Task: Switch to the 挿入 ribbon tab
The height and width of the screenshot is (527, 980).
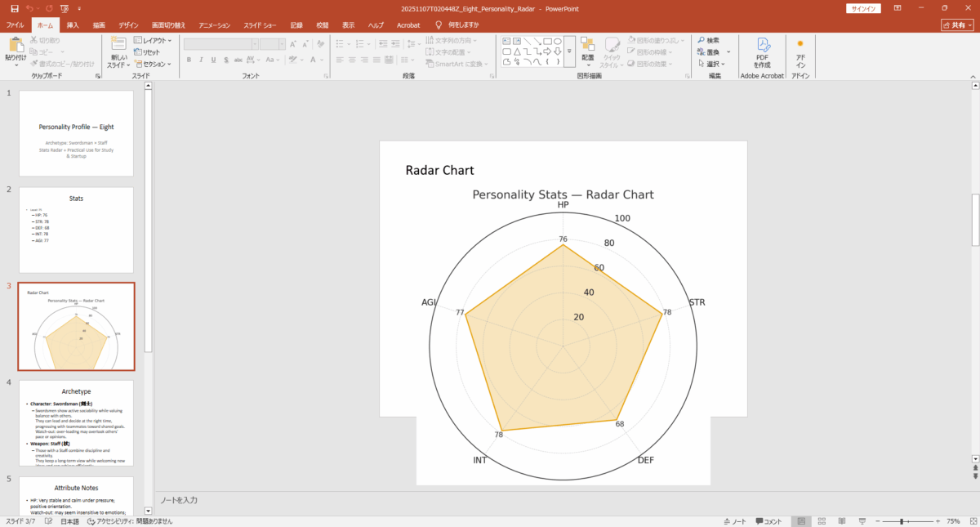Action: tap(73, 25)
